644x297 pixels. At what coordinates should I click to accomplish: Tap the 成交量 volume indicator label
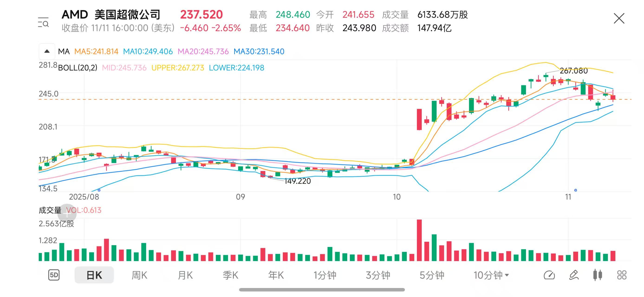[x=50, y=210]
